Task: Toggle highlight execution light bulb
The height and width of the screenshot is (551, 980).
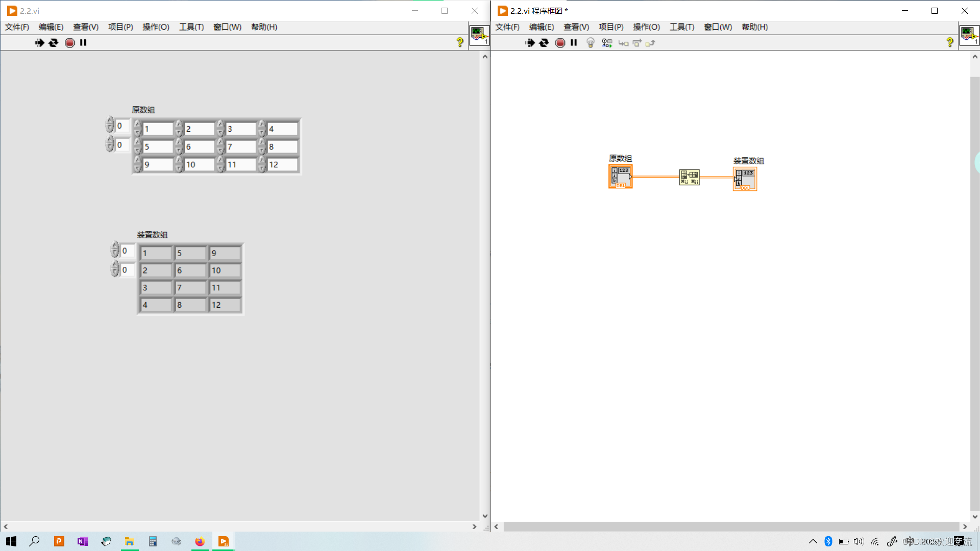Action: (x=591, y=43)
